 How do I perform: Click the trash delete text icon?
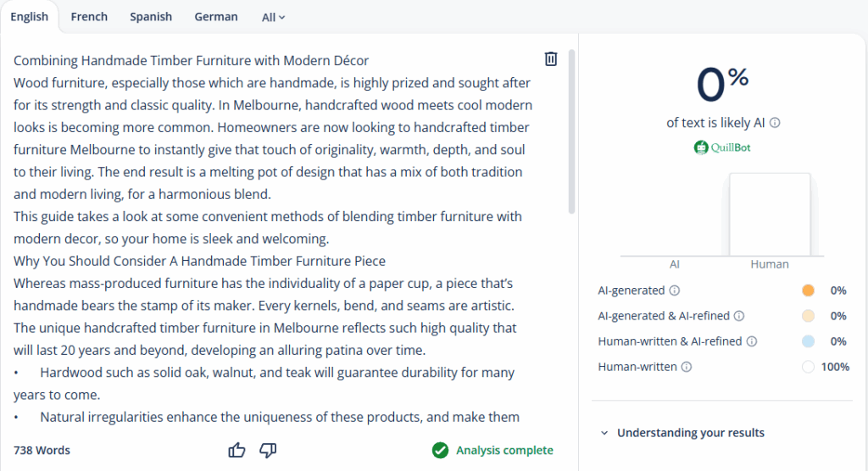[551, 58]
